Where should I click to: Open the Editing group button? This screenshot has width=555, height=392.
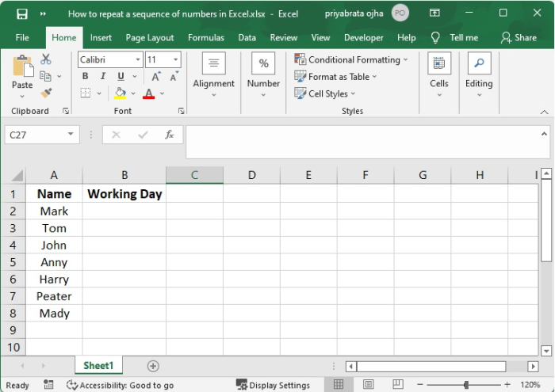tap(479, 75)
